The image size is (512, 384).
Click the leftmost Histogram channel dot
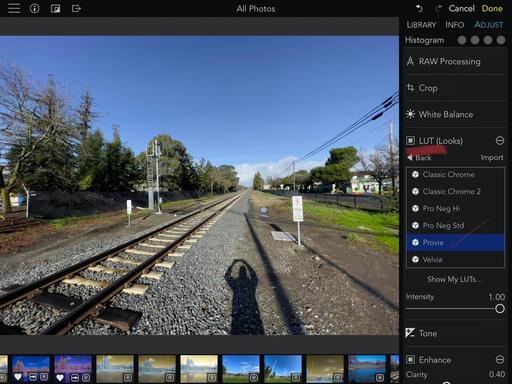(x=462, y=40)
